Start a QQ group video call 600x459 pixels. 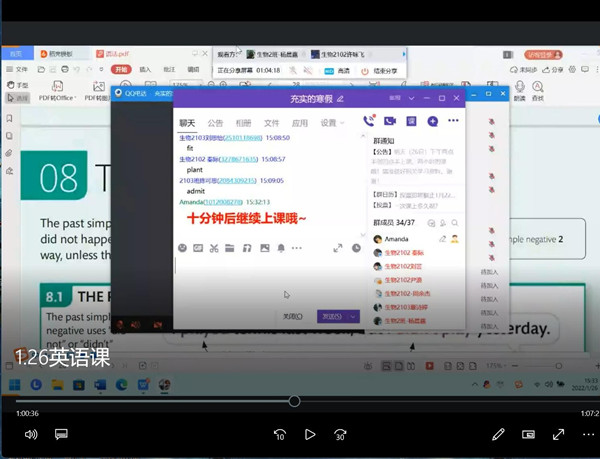389,121
